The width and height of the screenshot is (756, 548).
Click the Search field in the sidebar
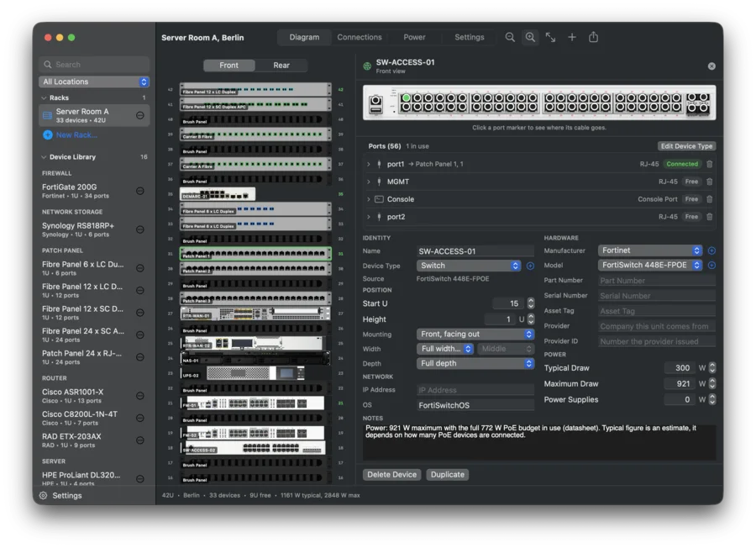pyautogui.click(x=94, y=65)
